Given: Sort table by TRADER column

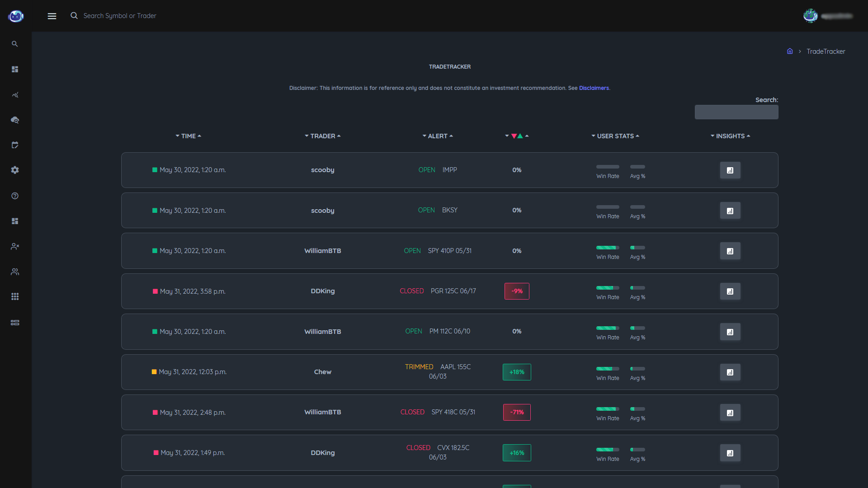Looking at the screenshot, I should coord(323,136).
